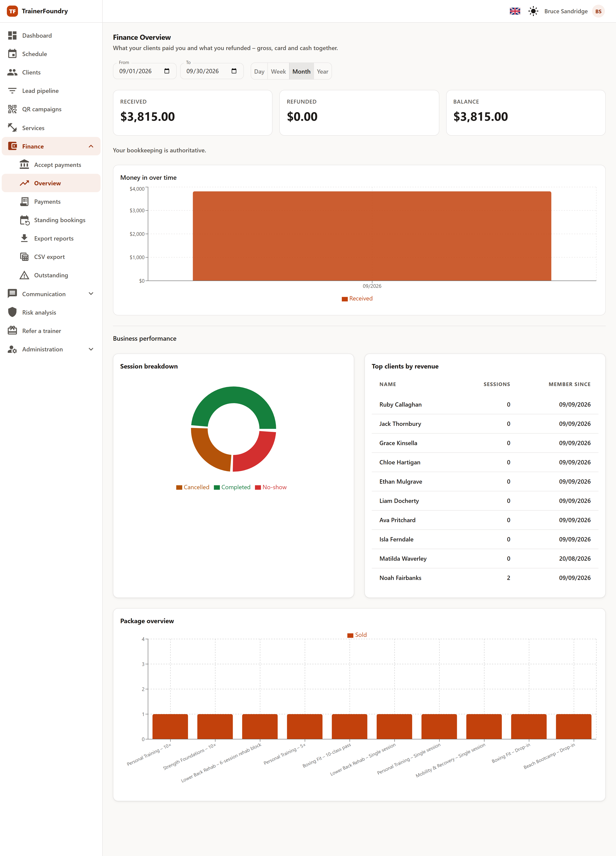
Task: Collapse the Finance menu chevron
Action: [91, 146]
